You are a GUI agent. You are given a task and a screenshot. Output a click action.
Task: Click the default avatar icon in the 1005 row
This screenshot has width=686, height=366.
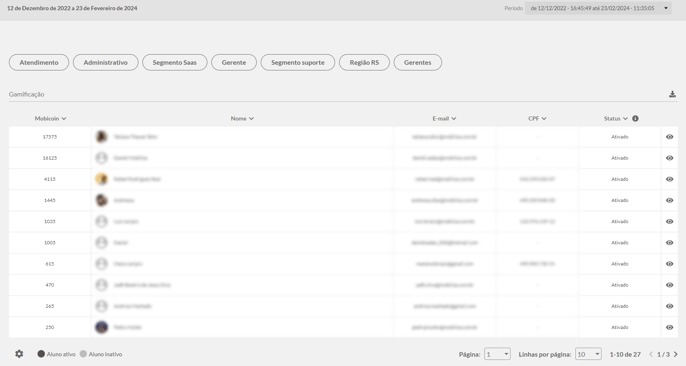click(102, 243)
